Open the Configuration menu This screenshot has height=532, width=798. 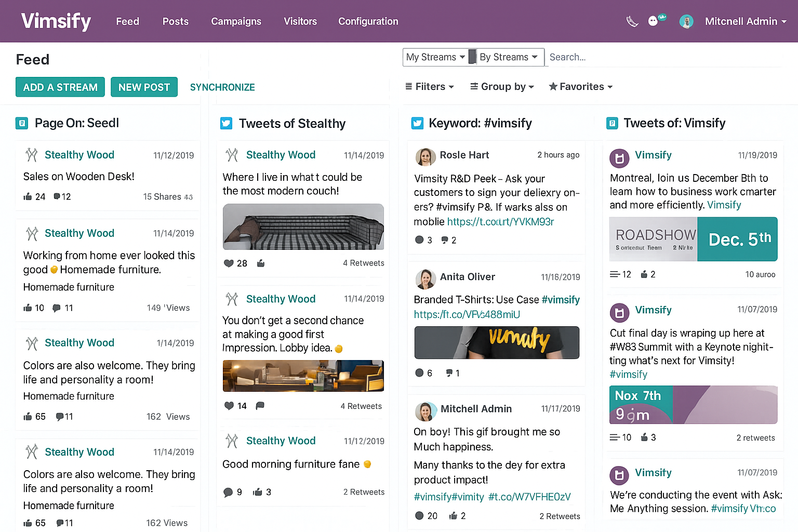[x=368, y=21]
